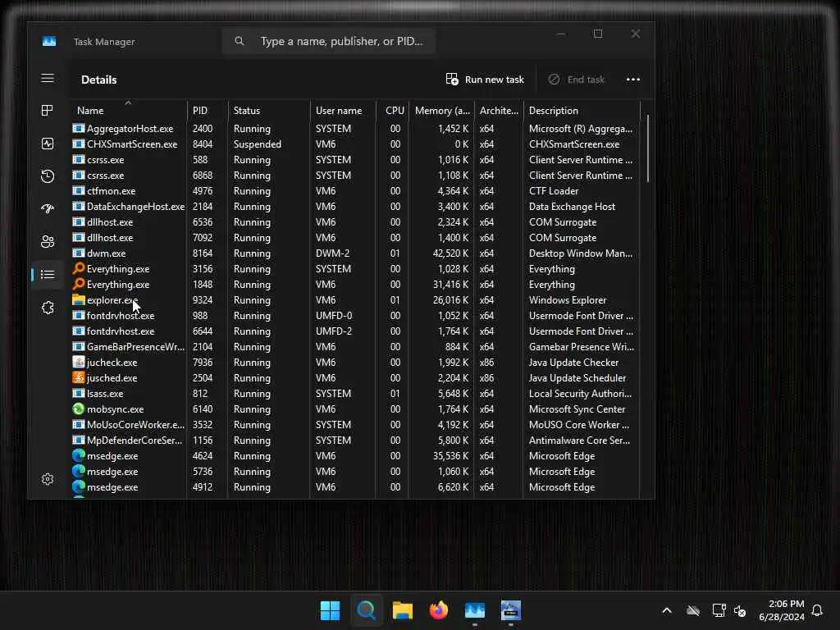Click the explorer.exe folder icon
This screenshot has height=630, width=840.
(x=79, y=299)
